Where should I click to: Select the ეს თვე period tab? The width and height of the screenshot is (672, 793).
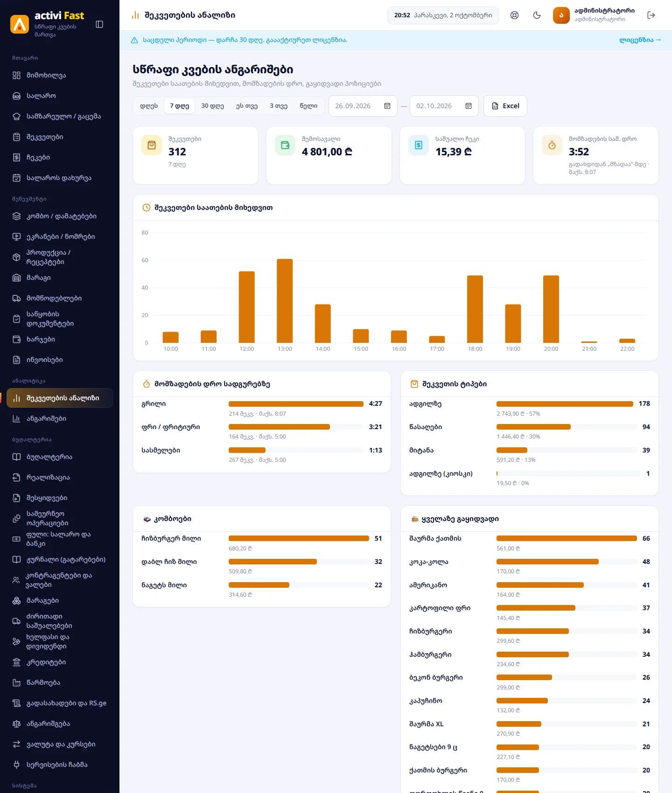pyautogui.click(x=247, y=106)
